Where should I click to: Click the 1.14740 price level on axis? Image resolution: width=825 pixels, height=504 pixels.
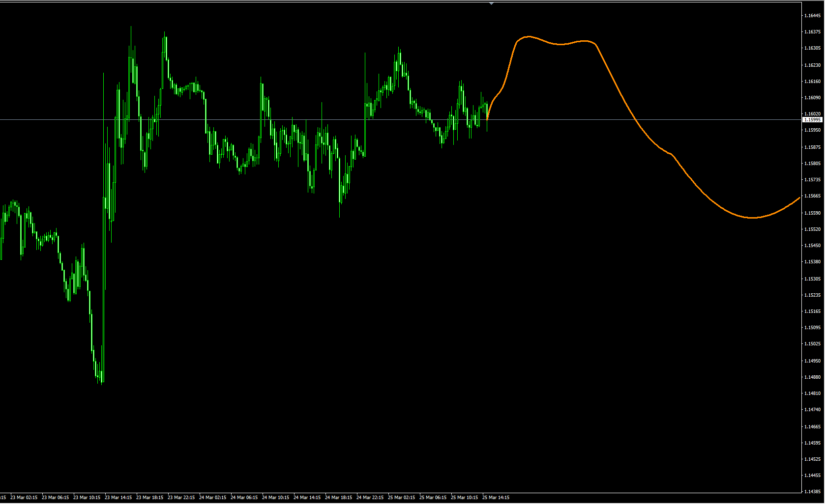812,410
